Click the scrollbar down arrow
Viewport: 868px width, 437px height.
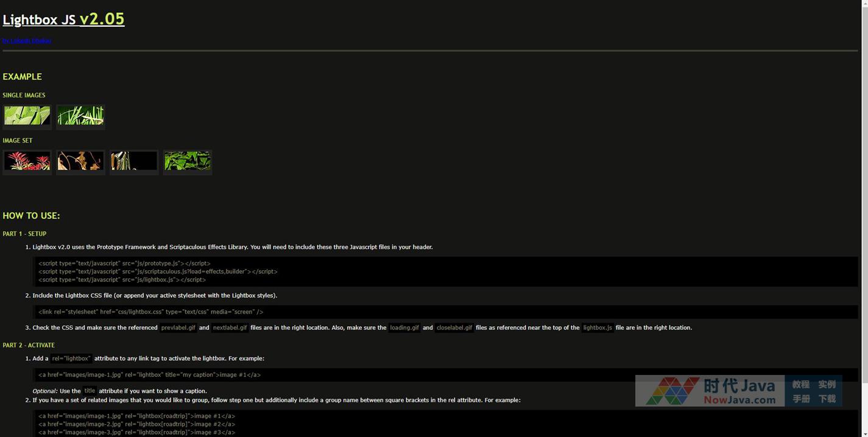864,432
